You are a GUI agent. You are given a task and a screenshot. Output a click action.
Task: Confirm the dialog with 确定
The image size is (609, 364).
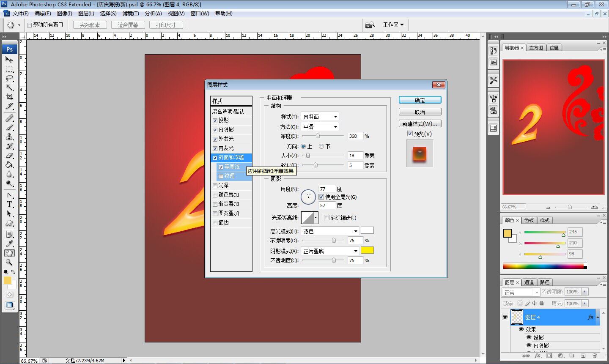(x=420, y=100)
